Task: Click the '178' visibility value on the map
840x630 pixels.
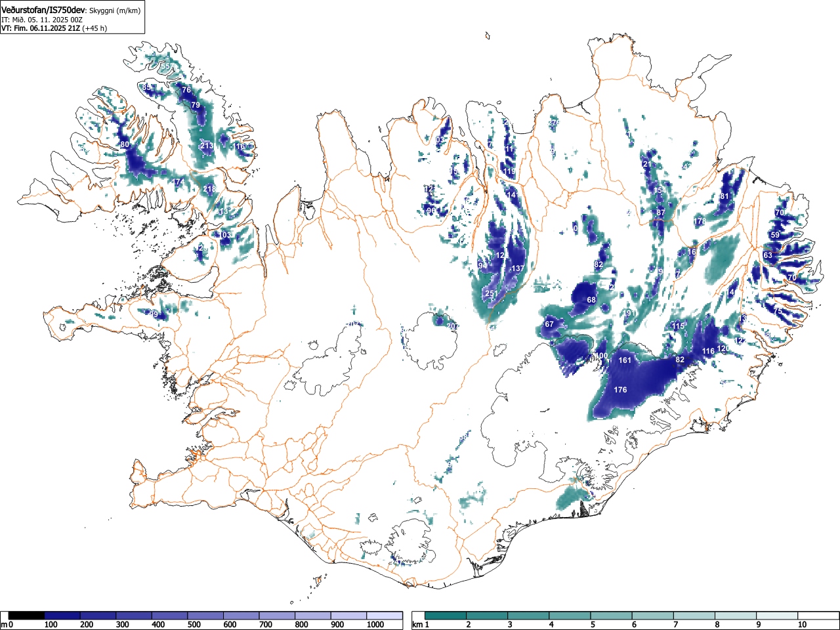Action: coord(700,222)
